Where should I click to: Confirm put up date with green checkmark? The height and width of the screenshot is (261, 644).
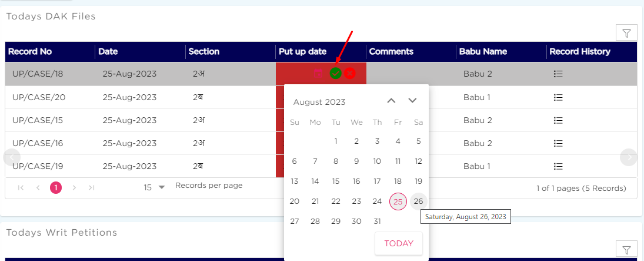tap(336, 74)
